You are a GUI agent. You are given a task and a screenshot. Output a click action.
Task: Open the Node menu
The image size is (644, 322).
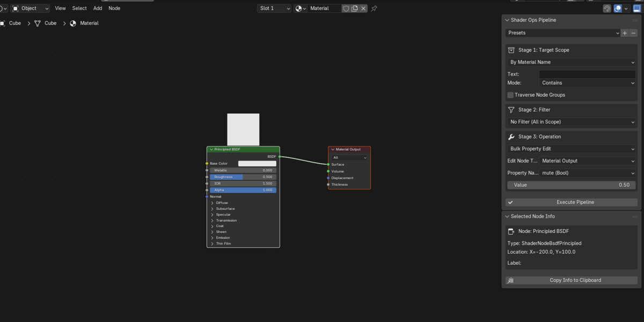[x=114, y=9]
